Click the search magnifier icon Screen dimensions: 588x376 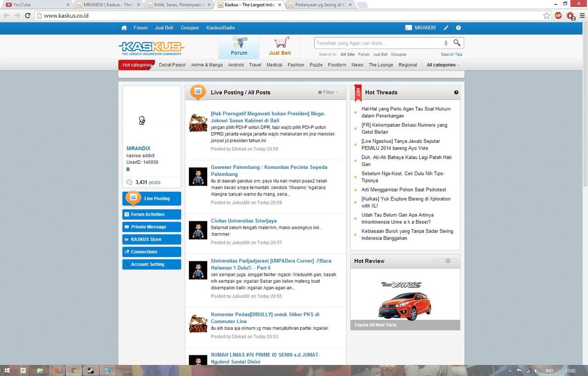pyautogui.click(x=457, y=43)
